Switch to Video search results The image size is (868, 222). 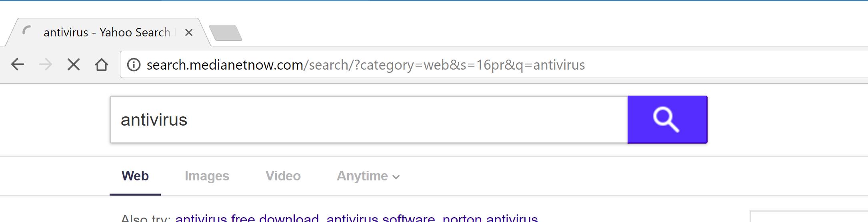coord(283,176)
